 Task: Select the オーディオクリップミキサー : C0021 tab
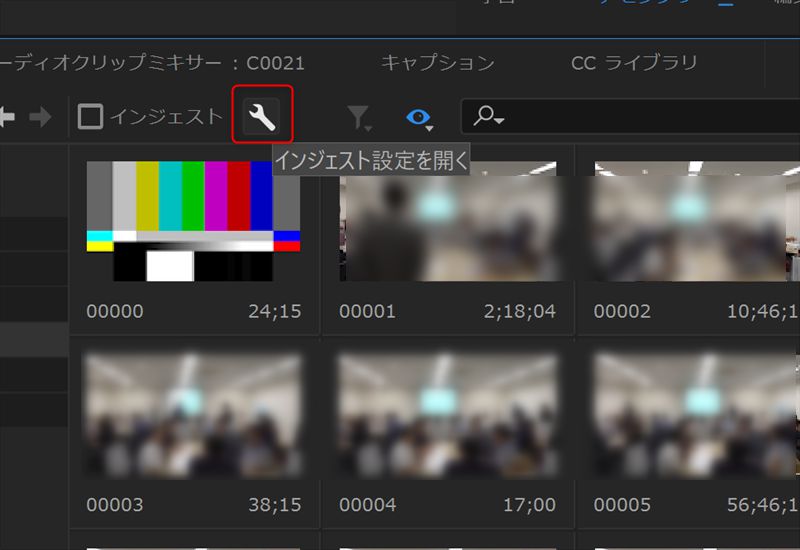150,63
